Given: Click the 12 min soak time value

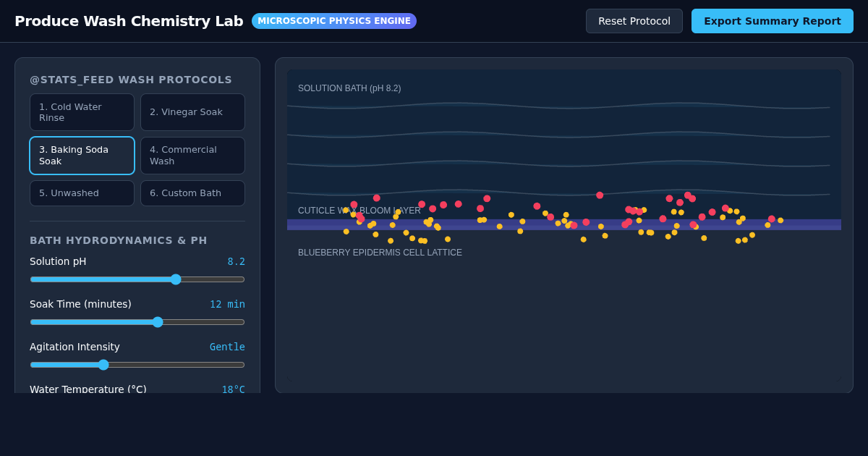Looking at the screenshot, I should tap(227, 305).
